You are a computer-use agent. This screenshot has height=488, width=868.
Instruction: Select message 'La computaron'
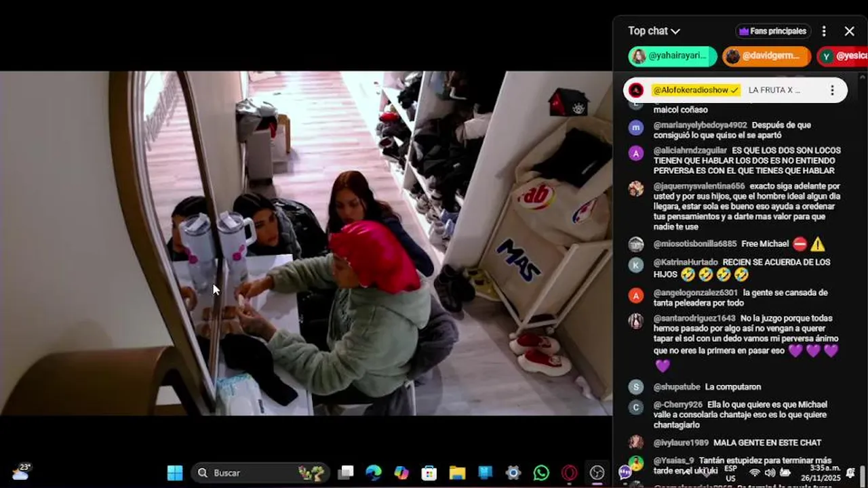click(x=733, y=387)
